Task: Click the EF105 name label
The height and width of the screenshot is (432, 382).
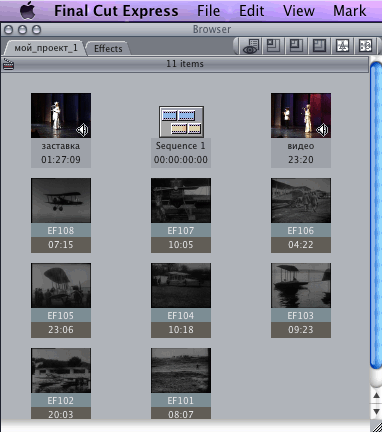Action: pos(61,316)
